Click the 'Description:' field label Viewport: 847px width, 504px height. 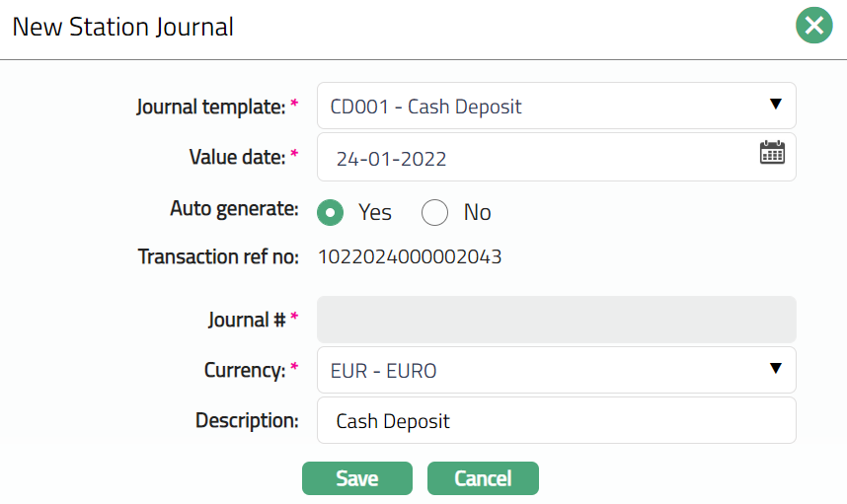pyautogui.click(x=247, y=421)
